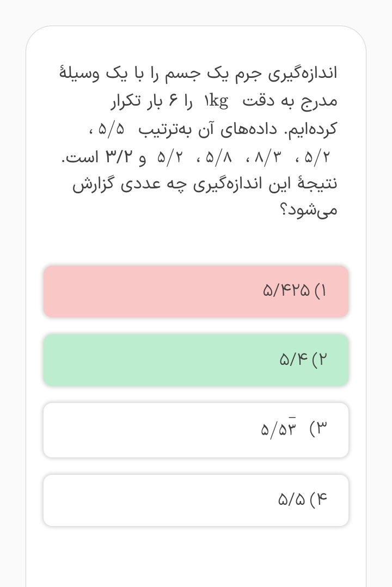
Task: Tap the "۳)" number label of third option
Action: coord(318,429)
